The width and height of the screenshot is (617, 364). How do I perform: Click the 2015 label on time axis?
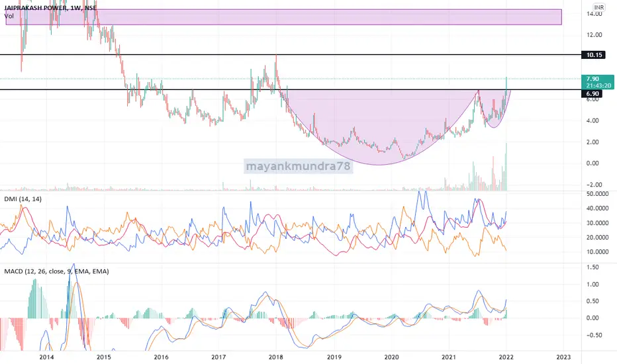coord(104,357)
